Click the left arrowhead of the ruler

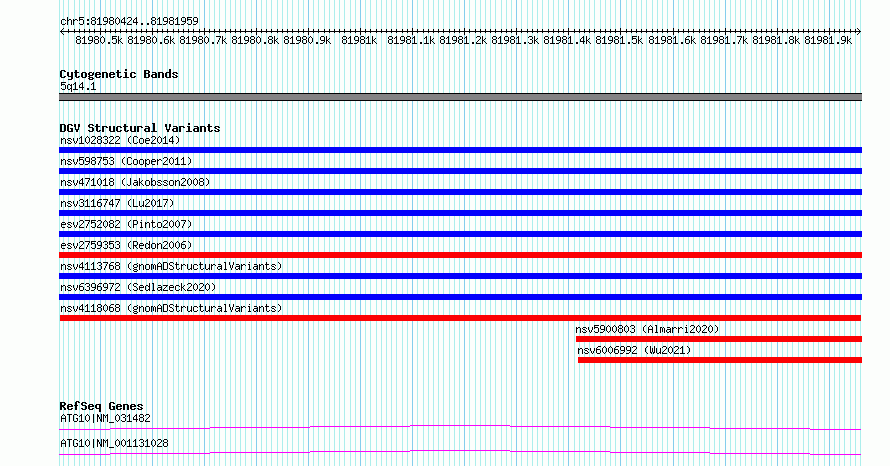(x=62, y=31)
